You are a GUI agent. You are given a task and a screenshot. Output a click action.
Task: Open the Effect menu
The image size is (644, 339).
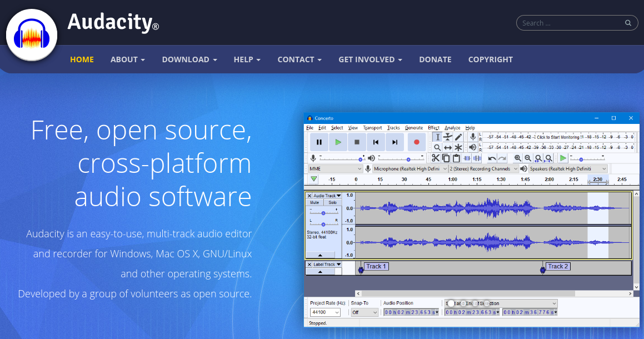pos(434,128)
